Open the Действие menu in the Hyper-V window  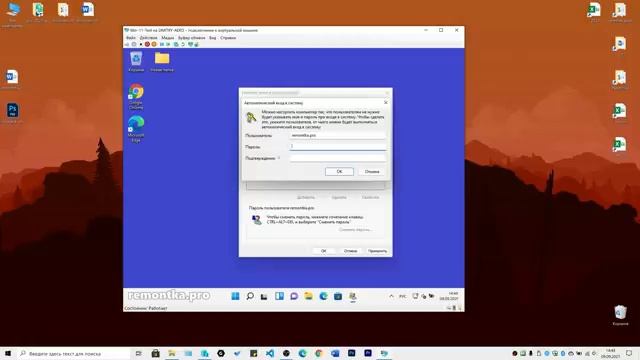[148, 38]
